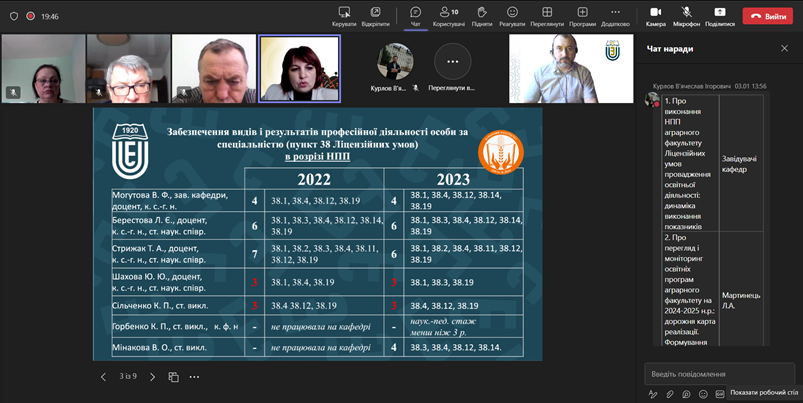The width and height of the screenshot is (803, 403).
Task: Click the overflow participants tile with three dots
Action: pyautogui.click(x=452, y=61)
